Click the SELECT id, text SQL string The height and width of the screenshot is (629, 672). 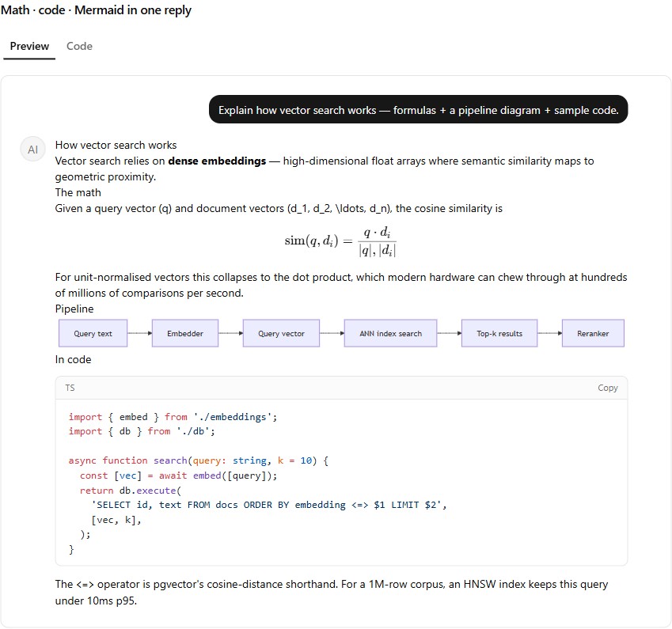coord(268,505)
